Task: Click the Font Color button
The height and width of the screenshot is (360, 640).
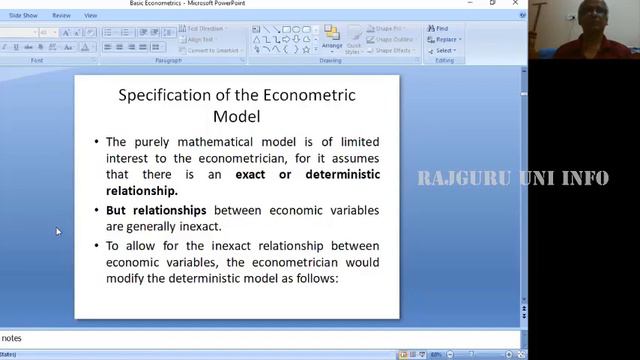Action: click(85, 47)
